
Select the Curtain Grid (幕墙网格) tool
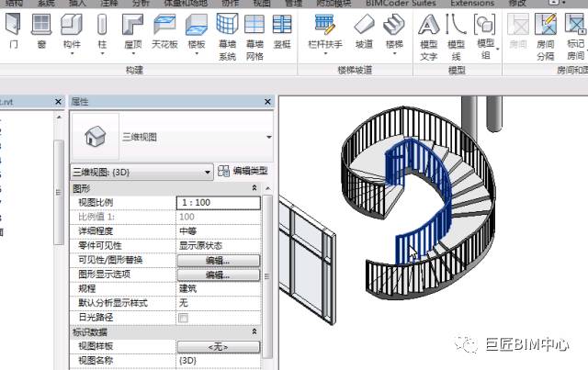point(254,37)
